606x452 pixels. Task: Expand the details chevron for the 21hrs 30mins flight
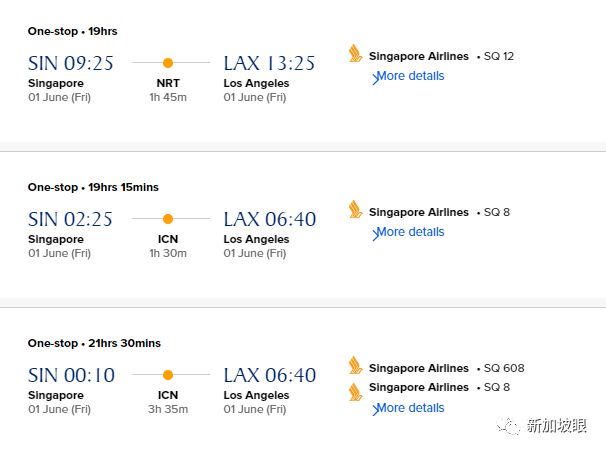(375, 410)
